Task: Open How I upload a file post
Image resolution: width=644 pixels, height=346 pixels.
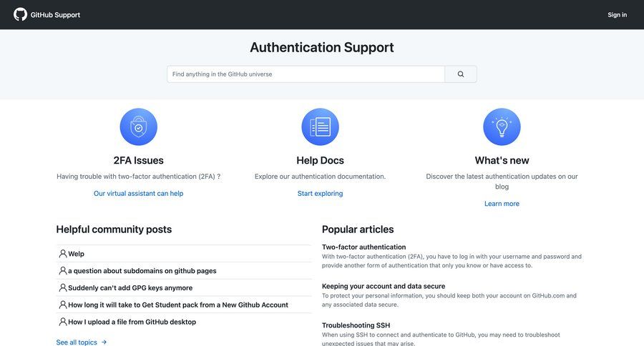Action: [x=132, y=322]
